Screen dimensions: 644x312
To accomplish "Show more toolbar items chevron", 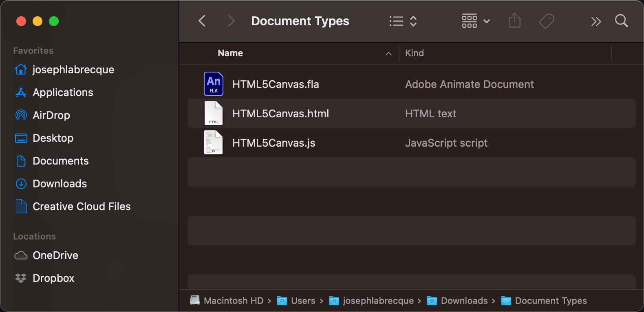I will (x=596, y=21).
